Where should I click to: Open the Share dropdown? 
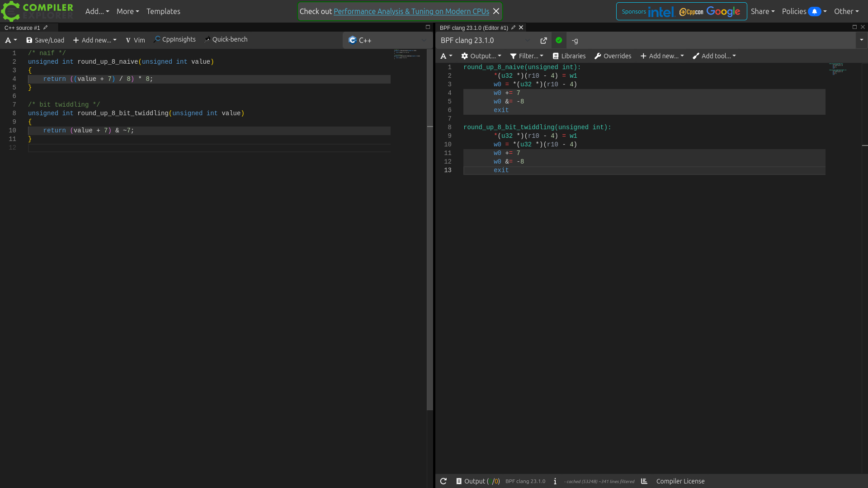(763, 11)
